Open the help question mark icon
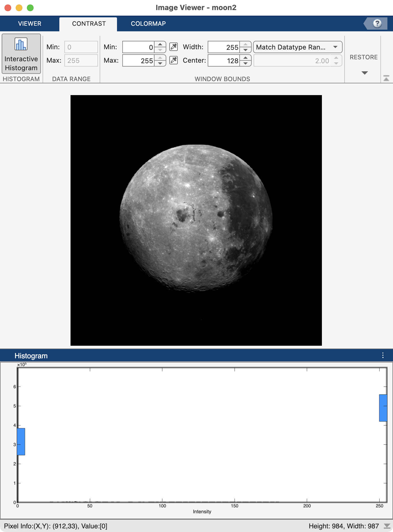Viewport: 393px width, 532px height. [377, 23]
